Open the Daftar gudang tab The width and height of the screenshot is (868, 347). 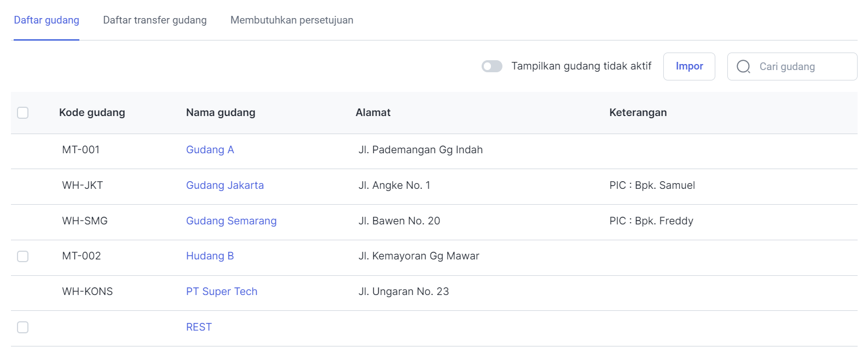click(x=47, y=20)
